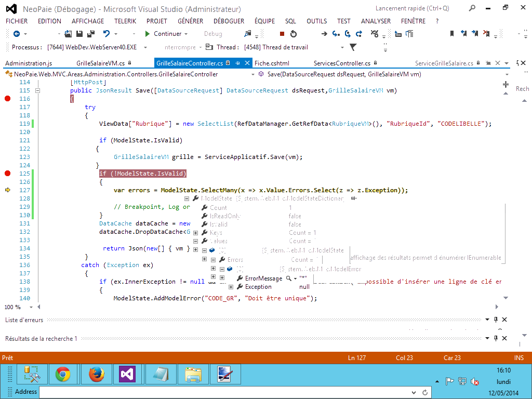The height and width of the screenshot is (399, 532).
Task: Toggle the breakpoint on line 125
Action: [x=7, y=174]
